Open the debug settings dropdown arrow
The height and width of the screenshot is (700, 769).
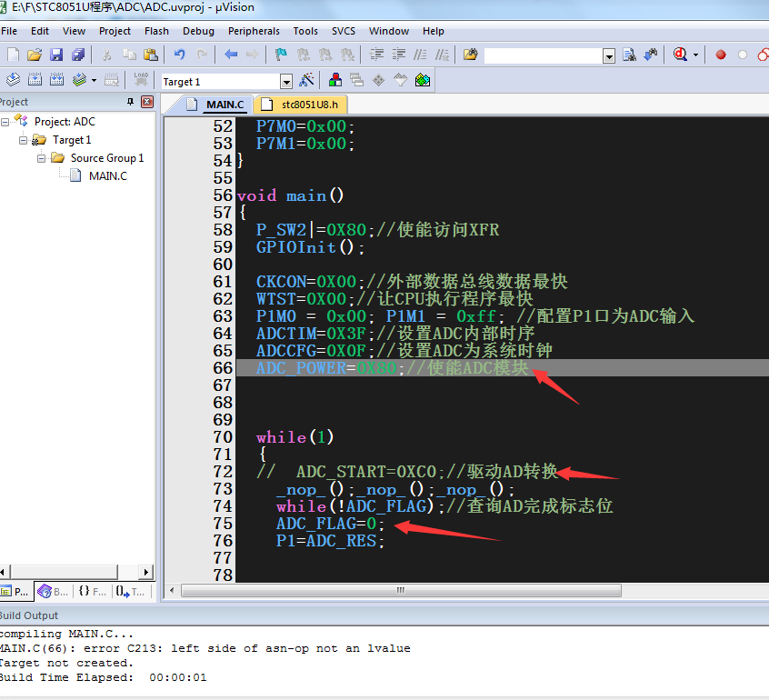[x=695, y=55]
